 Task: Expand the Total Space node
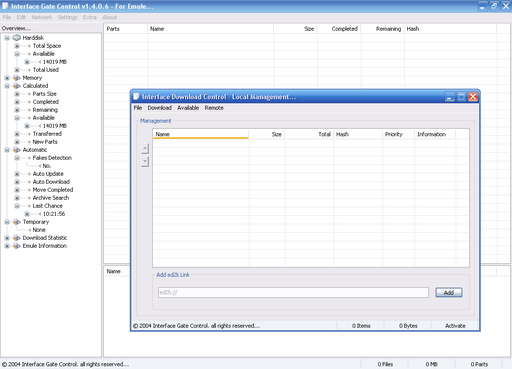click(x=17, y=46)
